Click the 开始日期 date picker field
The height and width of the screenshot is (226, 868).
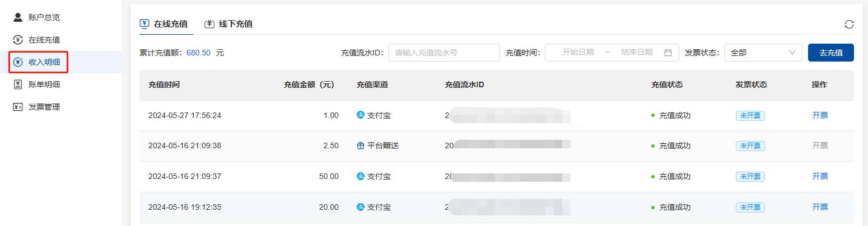tap(578, 53)
